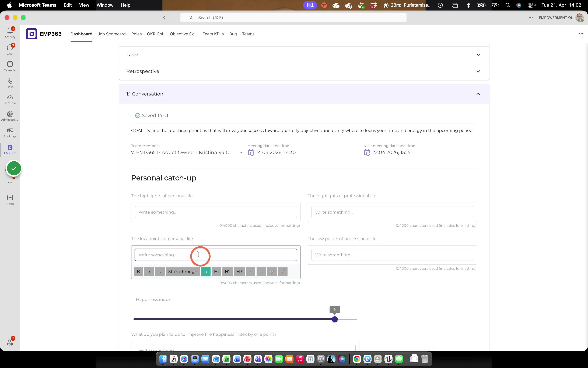Collapse the 1:1 Conversation section
This screenshot has height=368, width=588.
[x=304, y=94]
